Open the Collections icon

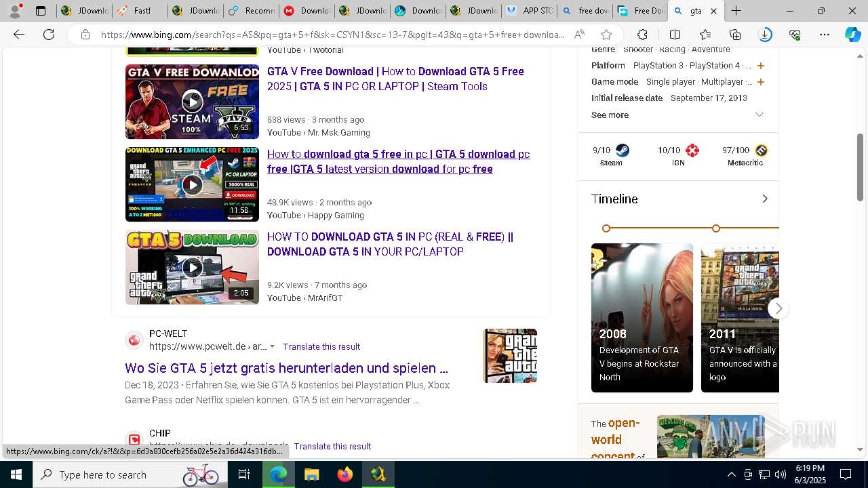pyautogui.click(x=735, y=35)
